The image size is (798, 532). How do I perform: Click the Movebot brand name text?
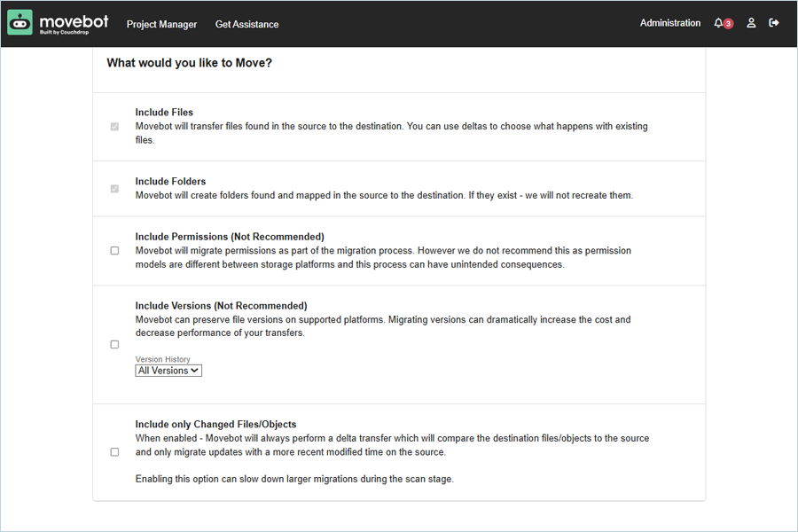(74, 20)
